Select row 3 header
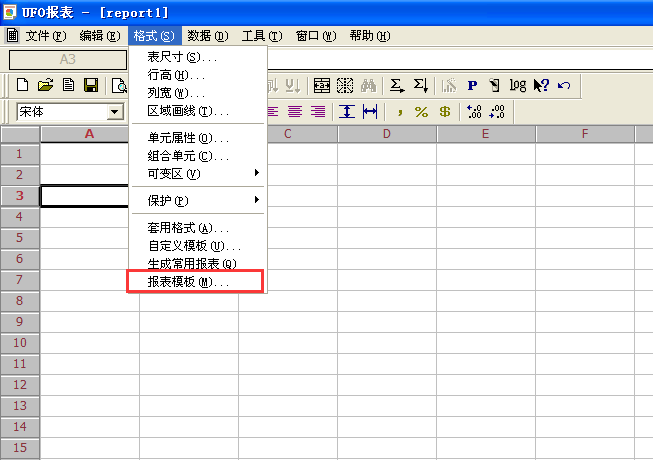 [x=20, y=196]
